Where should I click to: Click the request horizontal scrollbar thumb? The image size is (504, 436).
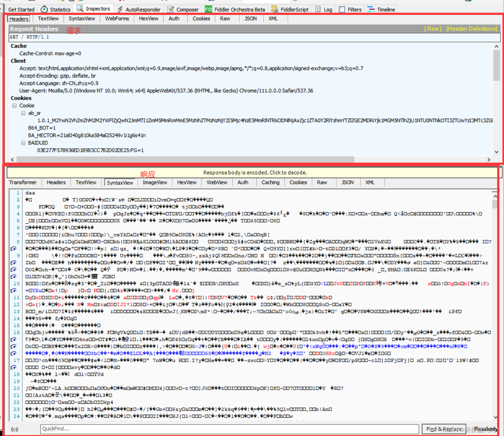coord(185,160)
